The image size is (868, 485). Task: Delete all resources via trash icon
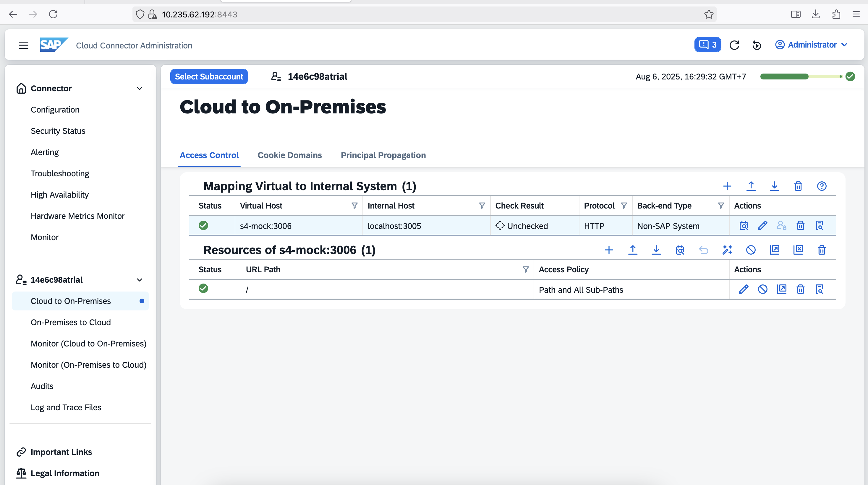click(x=822, y=250)
